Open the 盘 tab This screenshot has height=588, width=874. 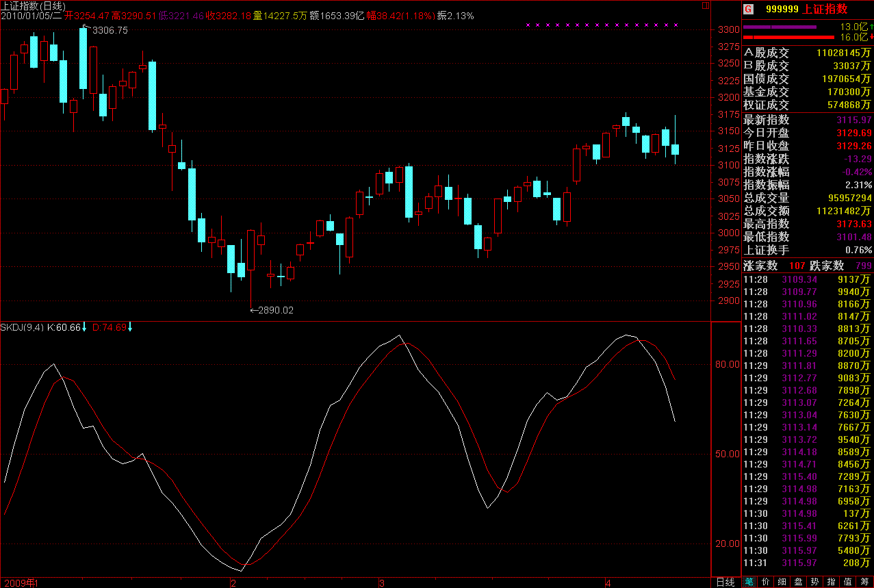click(799, 582)
